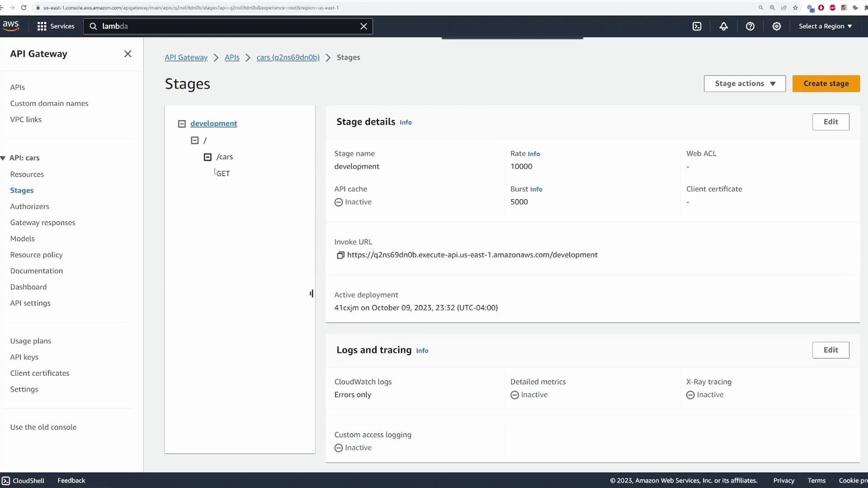Click APIs breadcrumb link
This screenshot has height=488, width=868.
coord(232,57)
